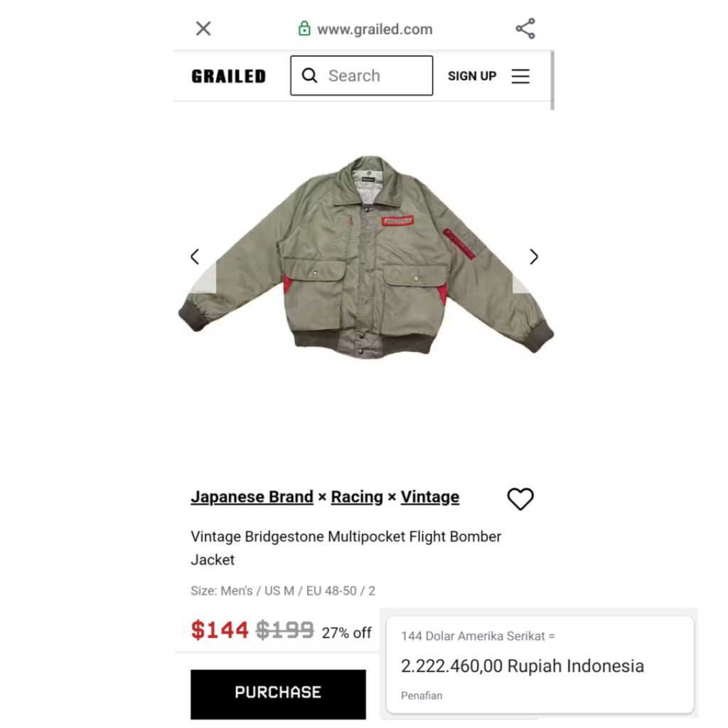Click the page scrollbar near header
The image size is (728, 728).
click(552, 80)
